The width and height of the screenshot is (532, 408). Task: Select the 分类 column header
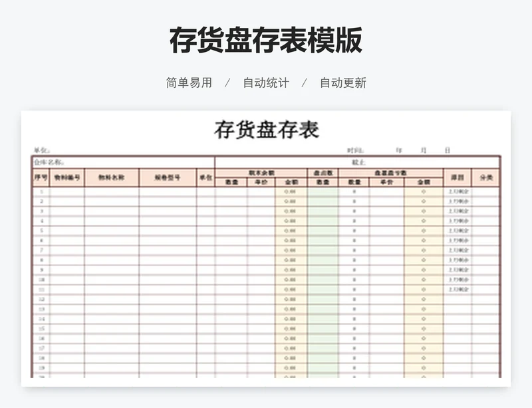pos(486,177)
